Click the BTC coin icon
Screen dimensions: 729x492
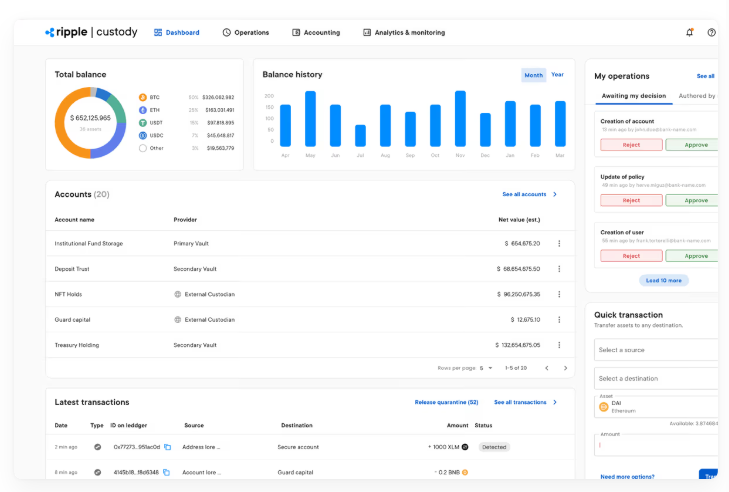point(143,97)
